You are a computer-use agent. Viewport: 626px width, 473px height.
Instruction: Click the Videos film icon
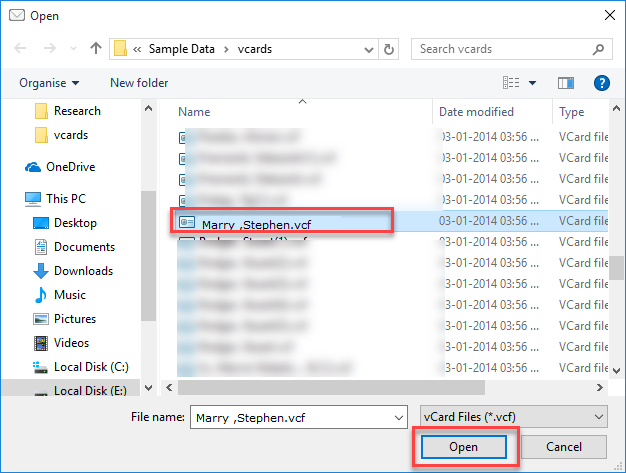pyautogui.click(x=41, y=343)
